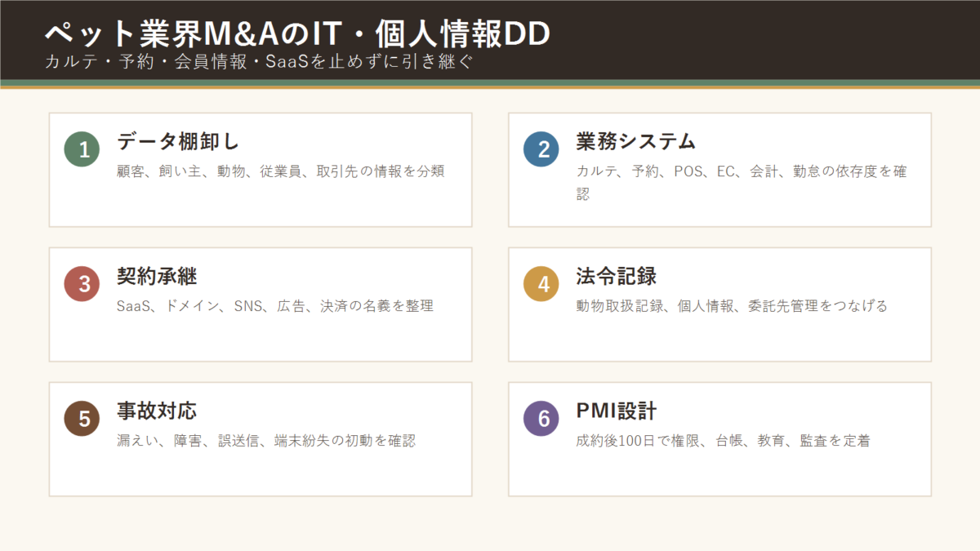Click the heading PMI設計
This screenshot has height=551, width=980.
coord(617,411)
